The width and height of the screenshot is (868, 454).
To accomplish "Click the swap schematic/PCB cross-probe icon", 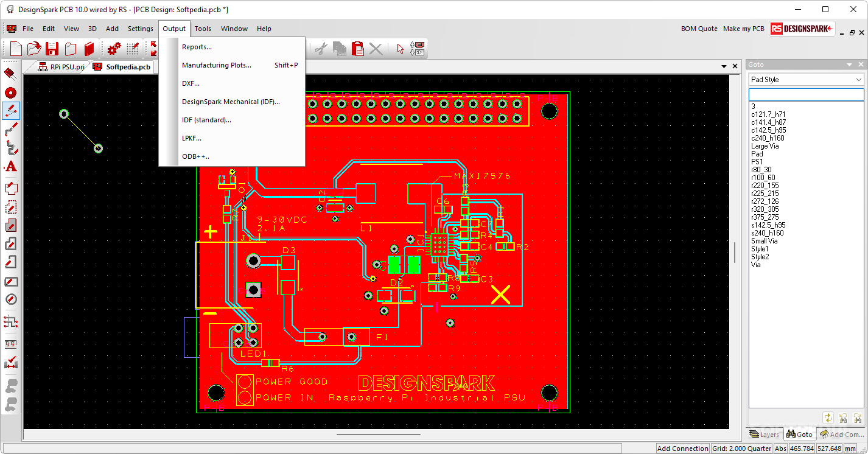I will click(418, 49).
